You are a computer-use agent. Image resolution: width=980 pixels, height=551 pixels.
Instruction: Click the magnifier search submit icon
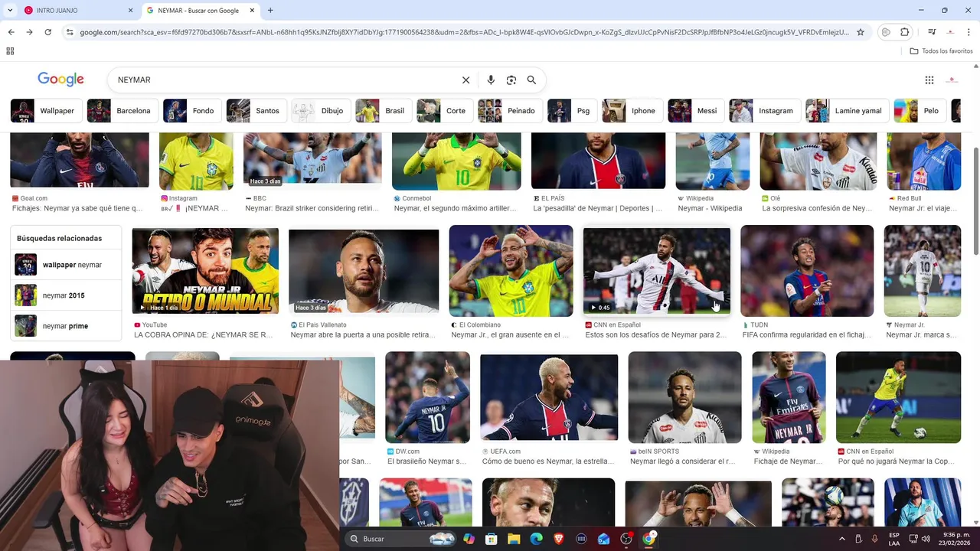(531, 80)
